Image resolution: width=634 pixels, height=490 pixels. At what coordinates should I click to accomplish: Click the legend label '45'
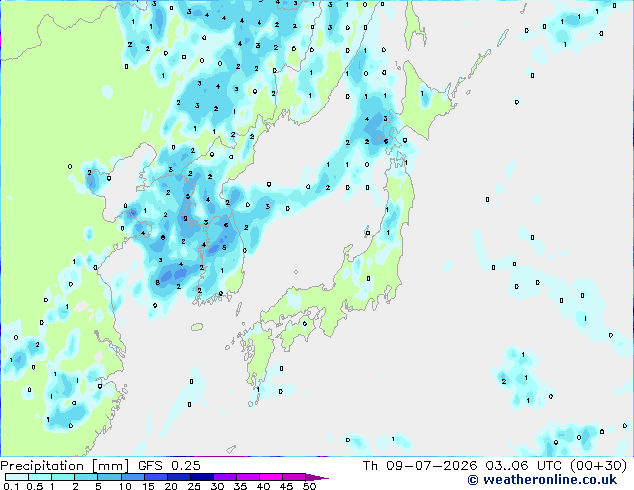click(x=286, y=486)
